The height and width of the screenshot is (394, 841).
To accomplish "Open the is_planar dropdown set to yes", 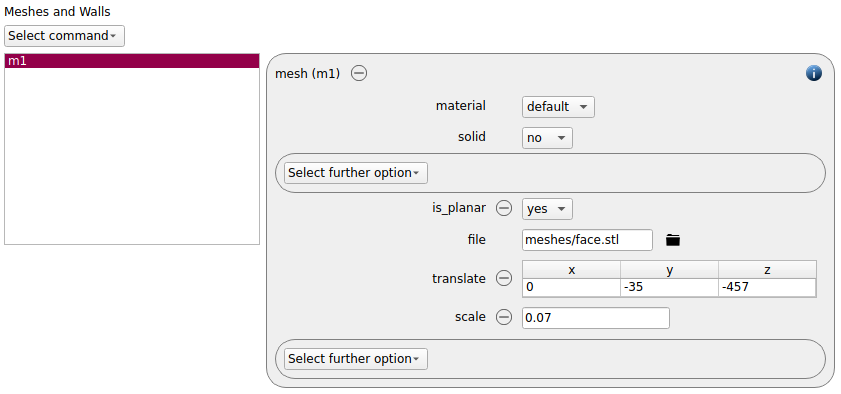I will (x=547, y=209).
